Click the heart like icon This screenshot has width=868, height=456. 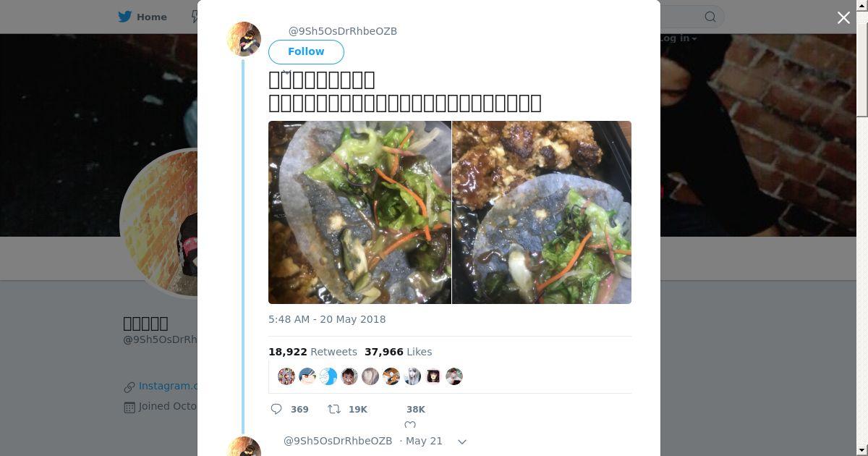coord(410,425)
